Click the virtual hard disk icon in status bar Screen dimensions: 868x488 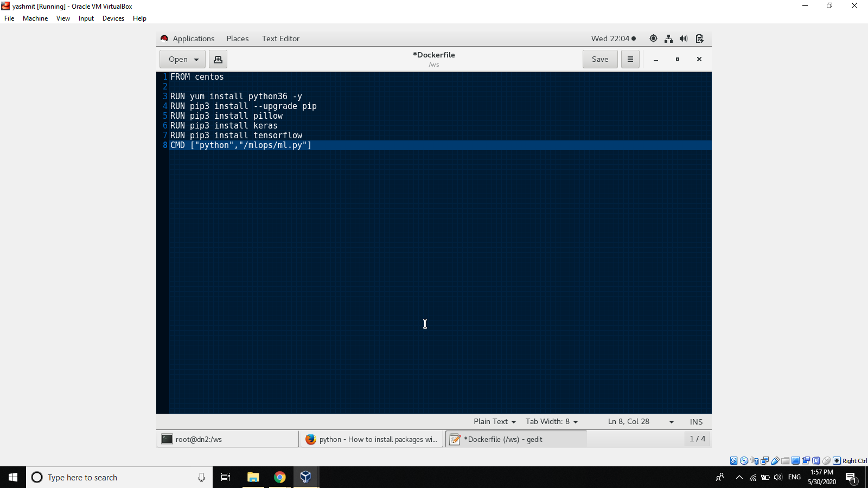point(733,460)
